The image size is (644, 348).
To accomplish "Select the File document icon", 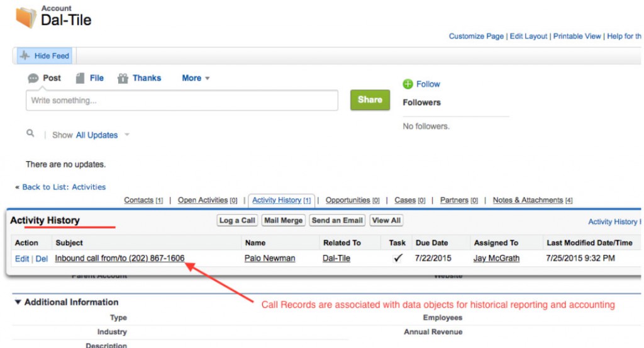I will (80, 79).
